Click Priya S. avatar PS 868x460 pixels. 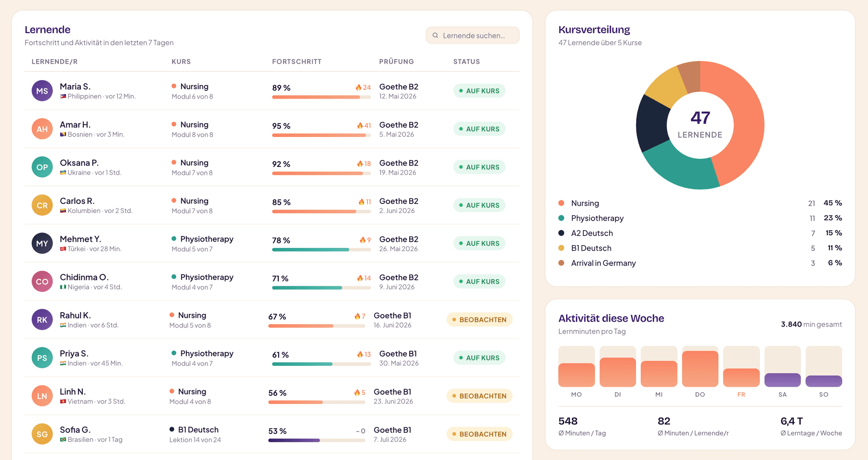pyautogui.click(x=42, y=358)
